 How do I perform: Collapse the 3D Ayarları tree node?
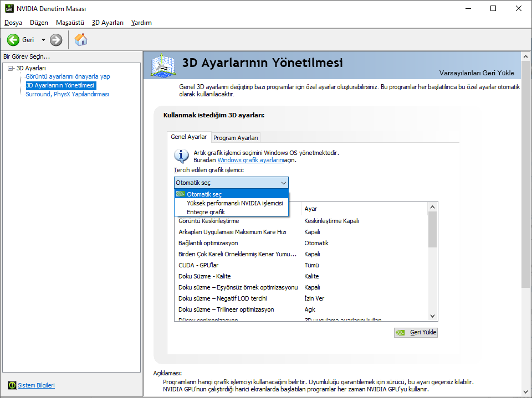click(x=10, y=68)
